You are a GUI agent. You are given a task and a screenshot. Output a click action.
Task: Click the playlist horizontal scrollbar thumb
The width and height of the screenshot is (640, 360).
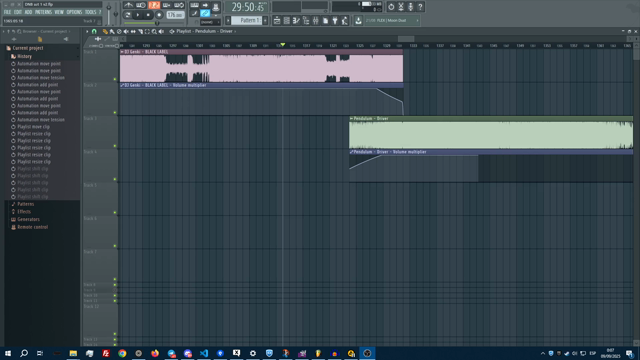pyautogui.click(x=406, y=39)
